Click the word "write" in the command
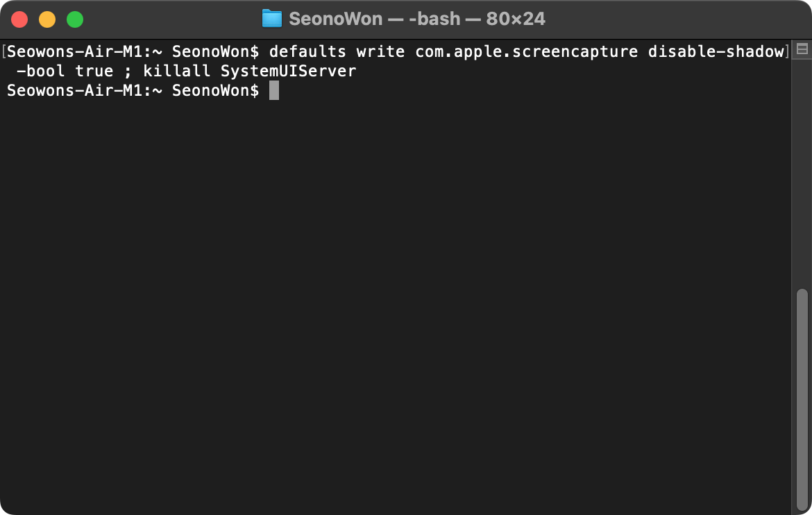The width and height of the screenshot is (812, 515). [380, 52]
